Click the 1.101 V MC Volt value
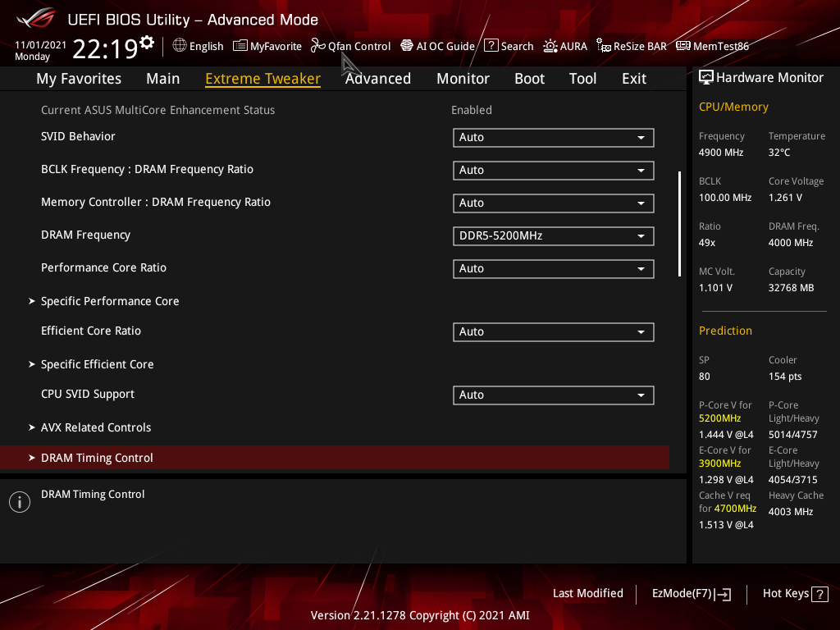 tap(715, 288)
